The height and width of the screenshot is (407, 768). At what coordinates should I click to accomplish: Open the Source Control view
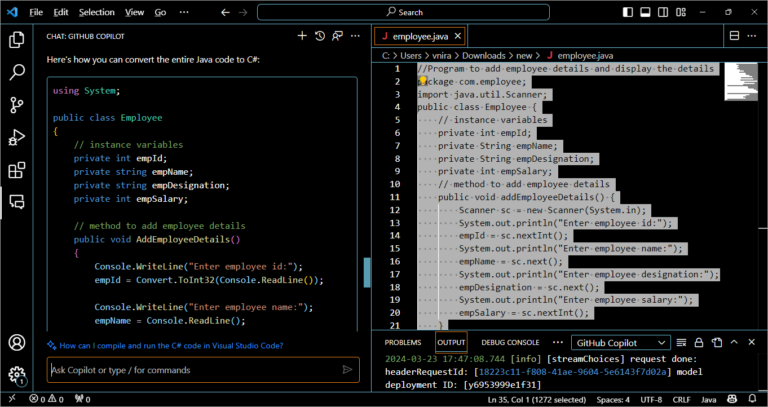(17, 105)
